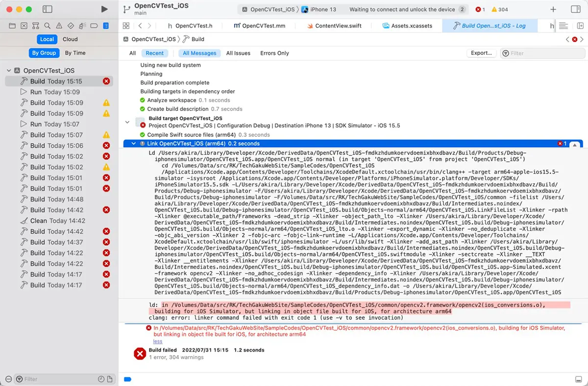The height and width of the screenshot is (386, 588).
Task: Collapse the Build target OpenCVTest_iOS section
Action: [127, 122]
